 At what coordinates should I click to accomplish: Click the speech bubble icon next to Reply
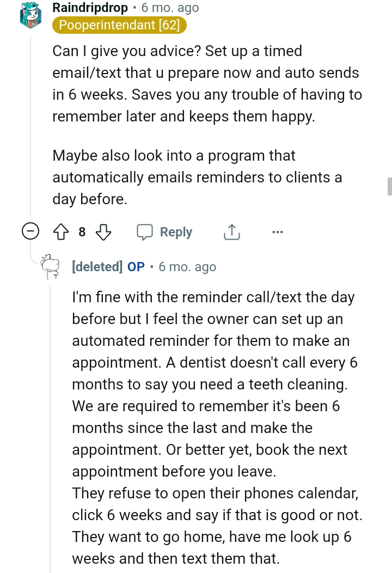click(x=145, y=231)
